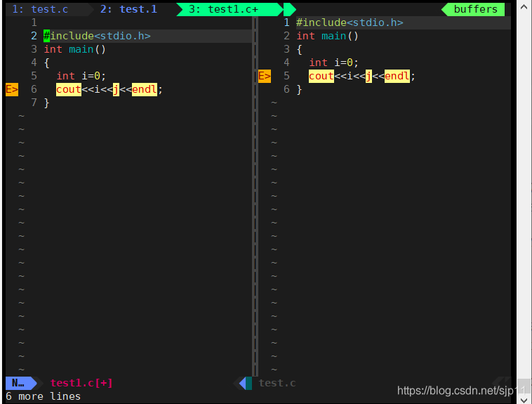This screenshot has height=404, width=532.
Task: Switch to the 1: test.c tab
Action: [40, 9]
